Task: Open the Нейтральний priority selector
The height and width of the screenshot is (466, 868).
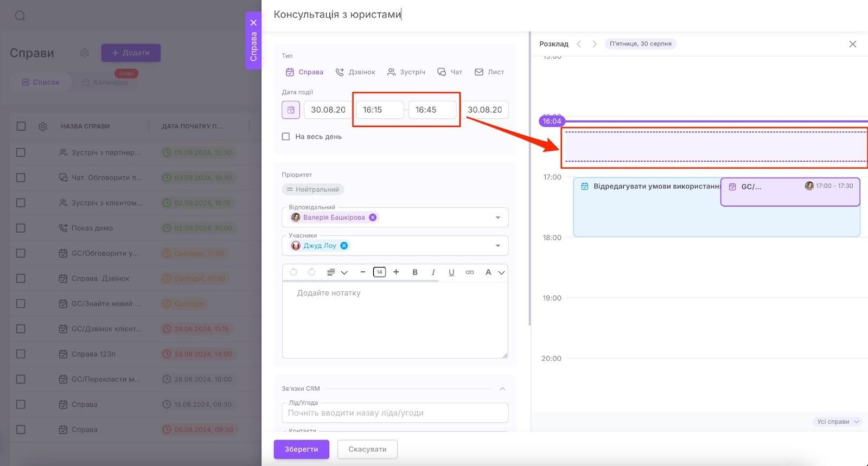Action: point(313,189)
